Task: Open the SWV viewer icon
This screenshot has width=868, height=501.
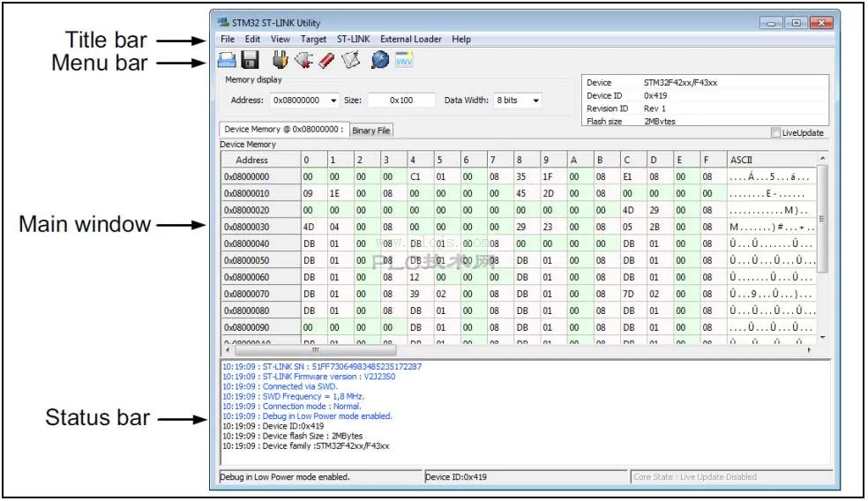Action: (x=403, y=60)
